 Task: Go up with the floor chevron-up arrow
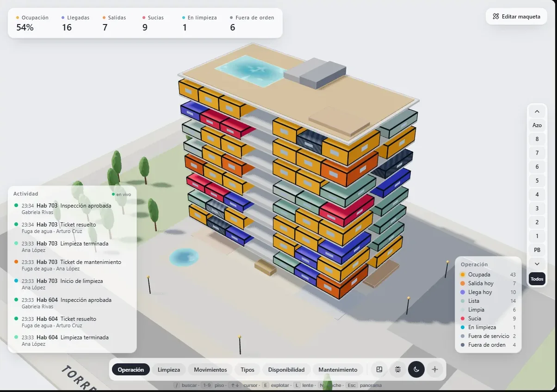(x=537, y=111)
